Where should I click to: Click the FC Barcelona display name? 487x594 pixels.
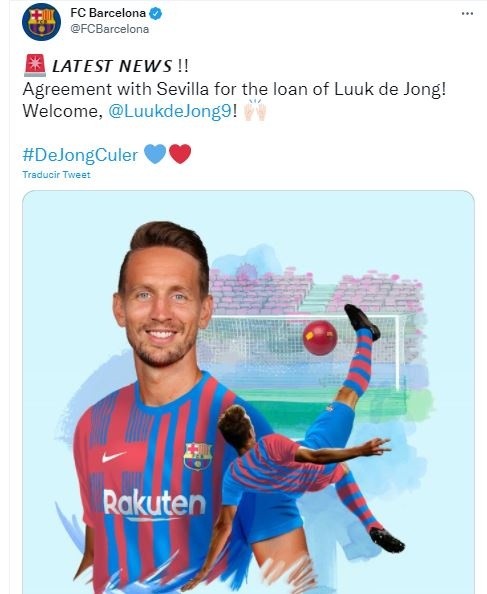108,13
